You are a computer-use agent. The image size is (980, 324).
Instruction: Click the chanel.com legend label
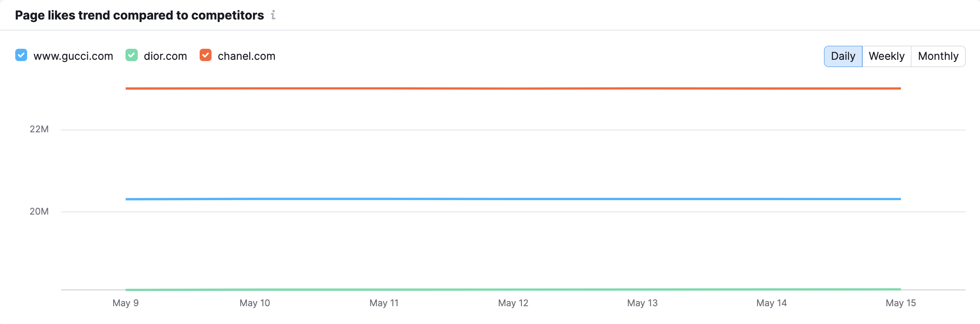[x=246, y=56]
